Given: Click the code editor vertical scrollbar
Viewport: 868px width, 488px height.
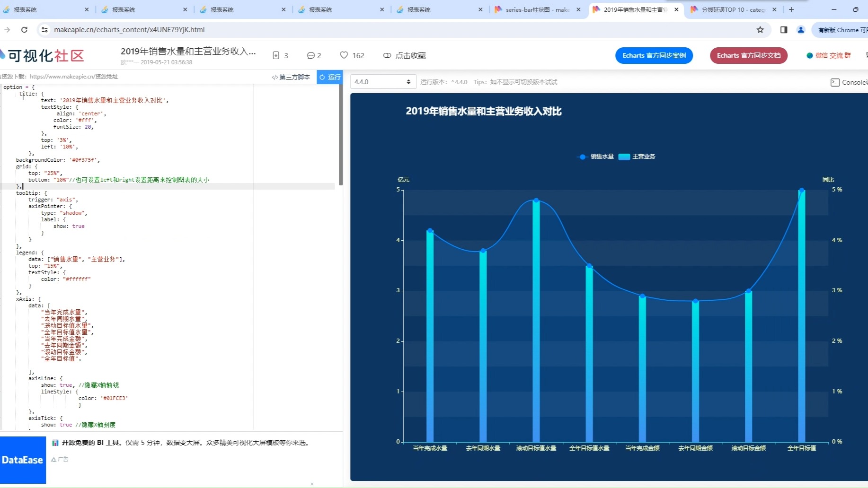Looking at the screenshot, I should pyautogui.click(x=341, y=135).
